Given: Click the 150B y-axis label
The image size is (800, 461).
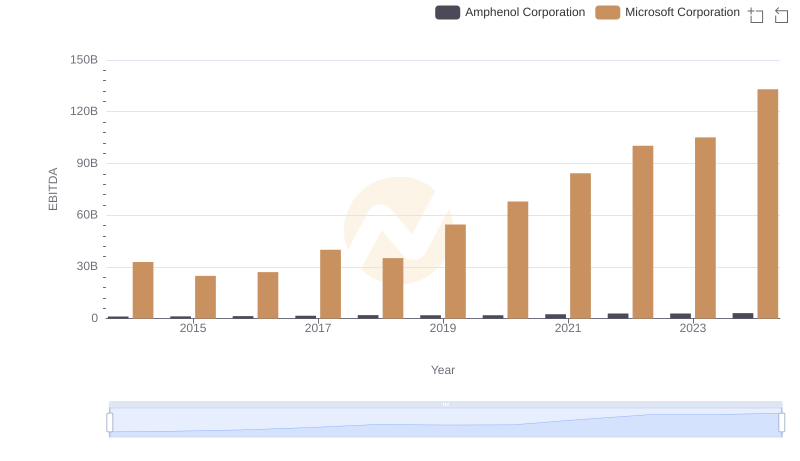Looking at the screenshot, I should [84, 60].
